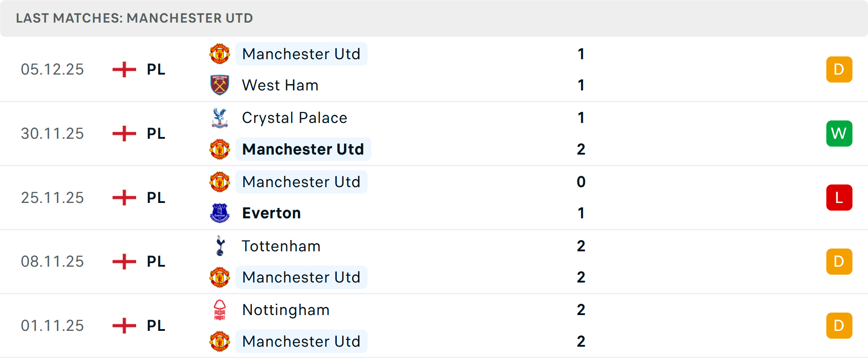Click the red L result badge
The image size is (868, 358).
[839, 198]
